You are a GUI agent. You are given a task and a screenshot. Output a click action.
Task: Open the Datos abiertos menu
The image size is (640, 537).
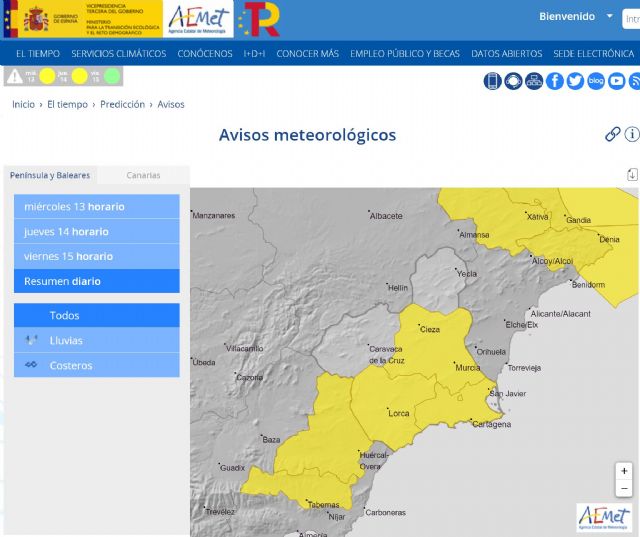click(506, 54)
